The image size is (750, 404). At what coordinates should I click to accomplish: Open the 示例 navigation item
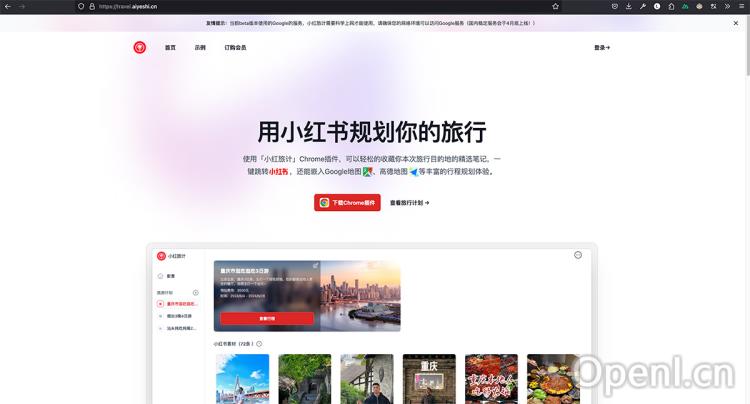click(x=200, y=47)
